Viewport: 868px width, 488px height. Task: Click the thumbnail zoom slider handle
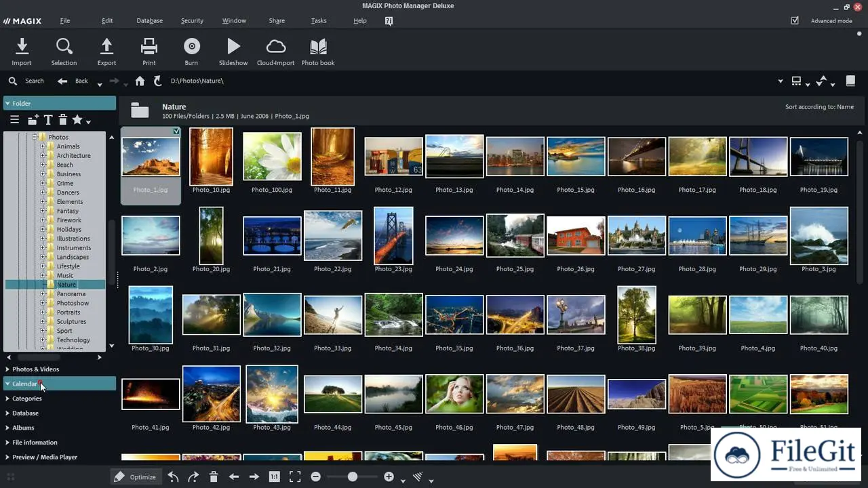tap(353, 477)
